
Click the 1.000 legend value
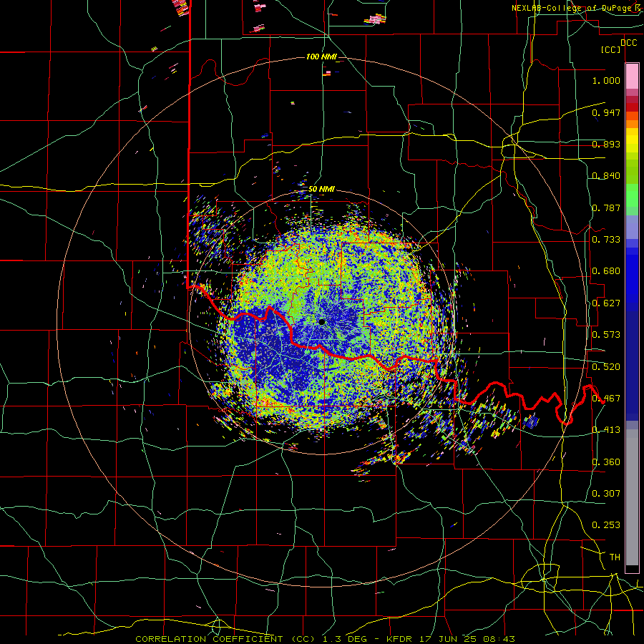tap(606, 81)
